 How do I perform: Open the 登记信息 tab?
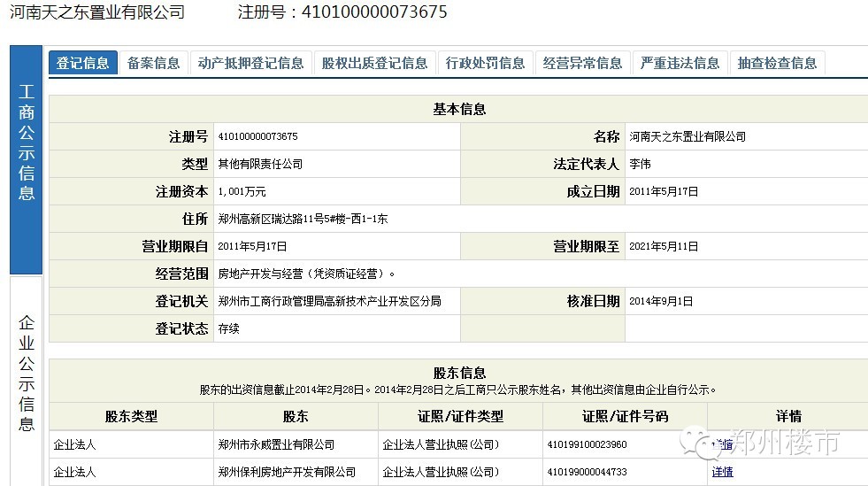[x=82, y=63]
